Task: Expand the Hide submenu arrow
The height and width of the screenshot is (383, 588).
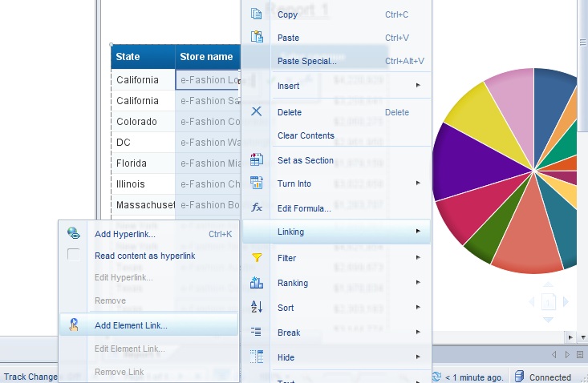Action: click(x=418, y=357)
